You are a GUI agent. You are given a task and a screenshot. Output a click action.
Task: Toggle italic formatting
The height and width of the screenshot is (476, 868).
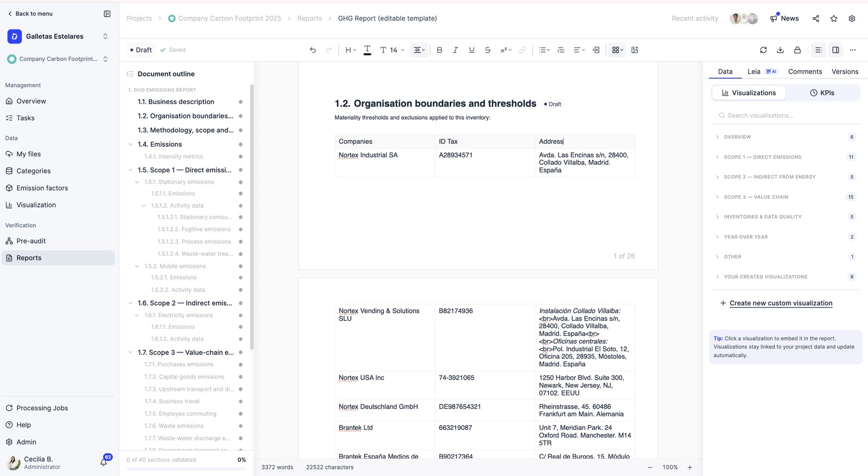coord(455,50)
